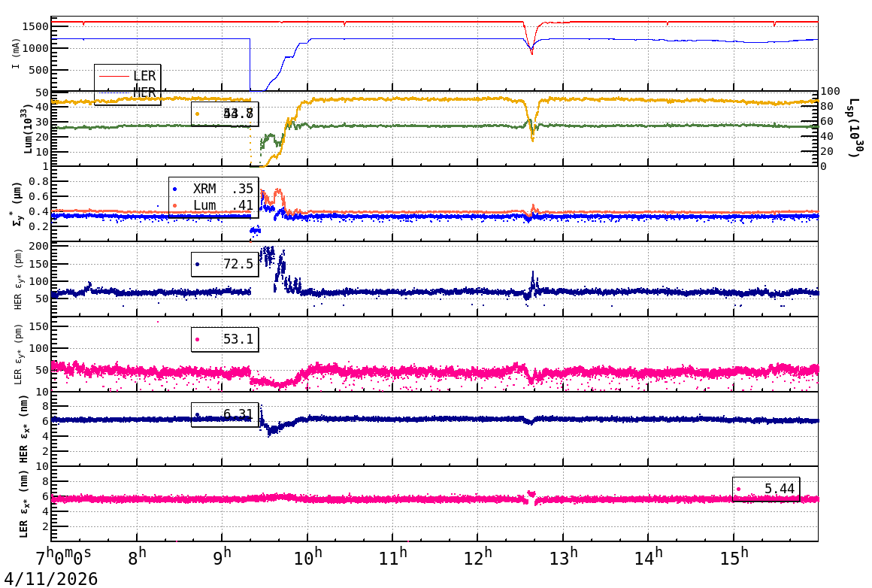This screenshot has height=588, width=872.
Task: Click the 8h time axis label
Action: pyautogui.click(x=137, y=556)
